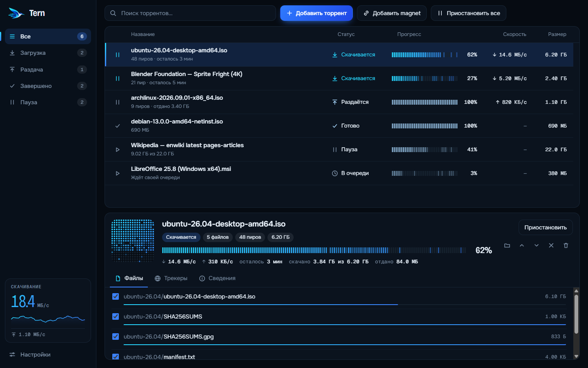Click the download speed graph in sidebar
This screenshot has width=588, height=368.
pos(48,319)
